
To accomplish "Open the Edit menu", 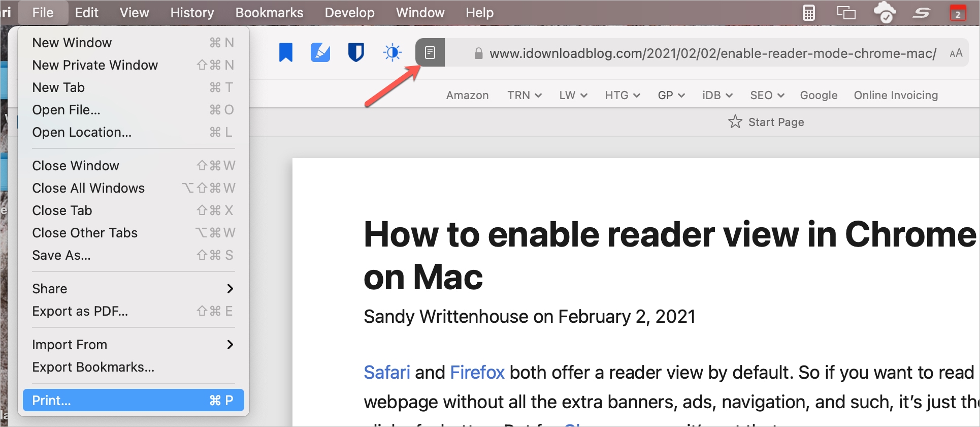I will pyautogui.click(x=87, y=13).
